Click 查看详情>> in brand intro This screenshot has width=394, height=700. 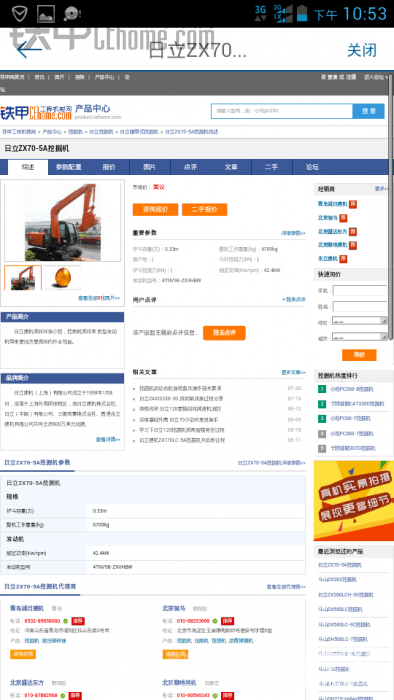[x=108, y=440]
